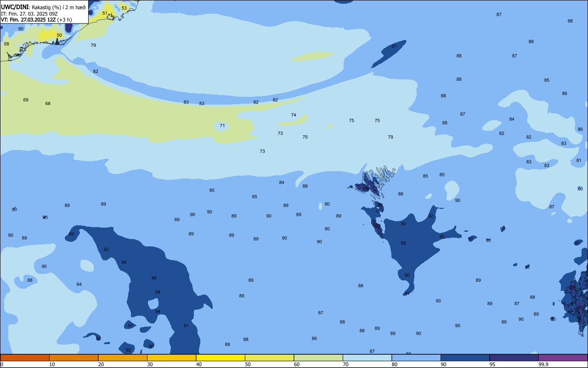Click the 60–70 pale green legend swatch
The height and width of the screenshot is (368, 588).
pyautogui.click(x=318, y=357)
